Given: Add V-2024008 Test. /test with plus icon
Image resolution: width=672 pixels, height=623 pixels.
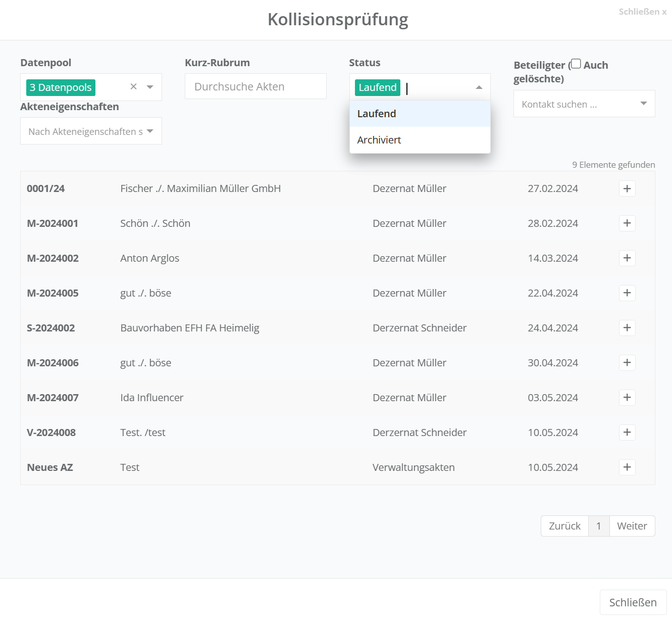Looking at the screenshot, I should (x=627, y=433).
